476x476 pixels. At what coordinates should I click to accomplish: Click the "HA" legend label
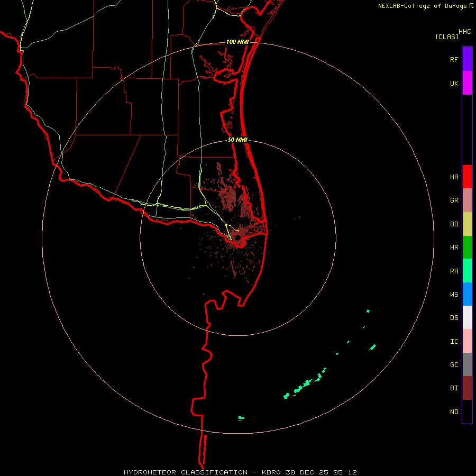click(x=454, y=177)
